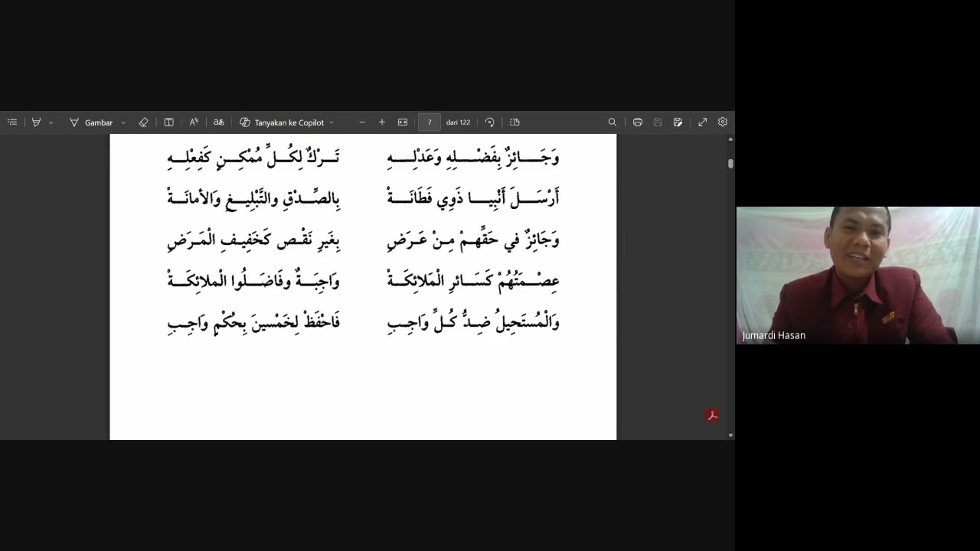Print the PDF document

637,122
